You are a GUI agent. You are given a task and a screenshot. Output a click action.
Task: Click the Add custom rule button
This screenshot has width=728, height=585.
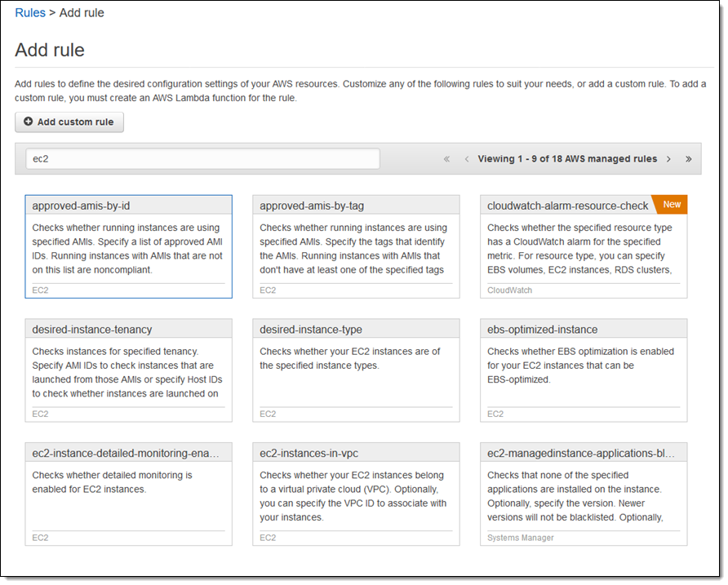[x=69, y=122]
